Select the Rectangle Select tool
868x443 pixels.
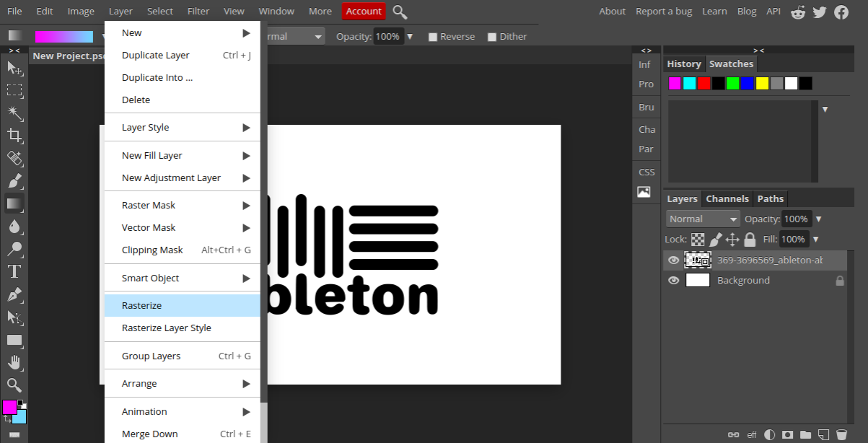pyautogui.click(x=14, y=90)
